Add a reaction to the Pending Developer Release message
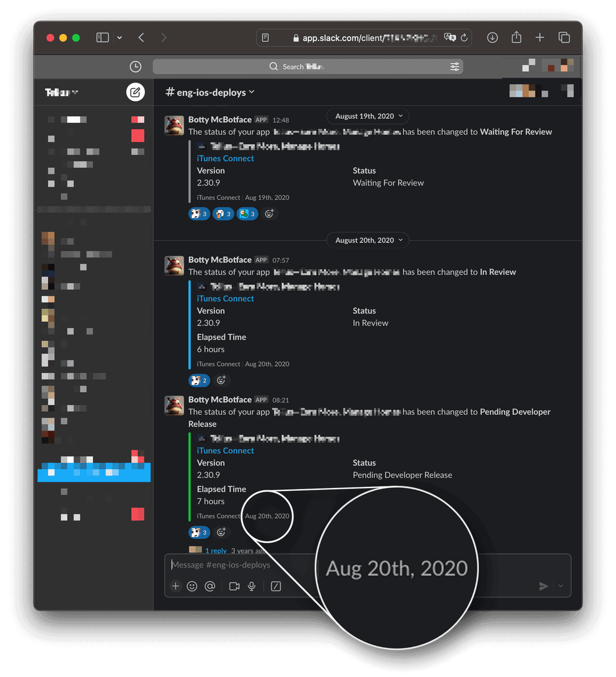 click(221, 531)
